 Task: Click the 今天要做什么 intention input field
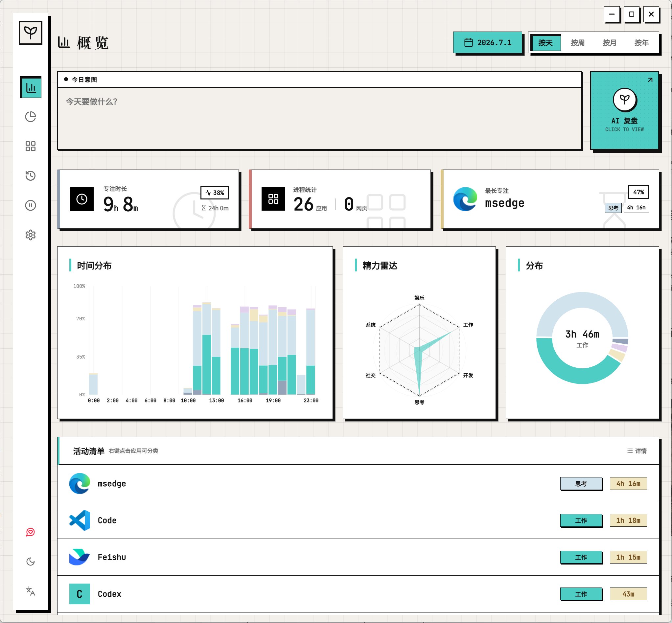pos(320,118)
